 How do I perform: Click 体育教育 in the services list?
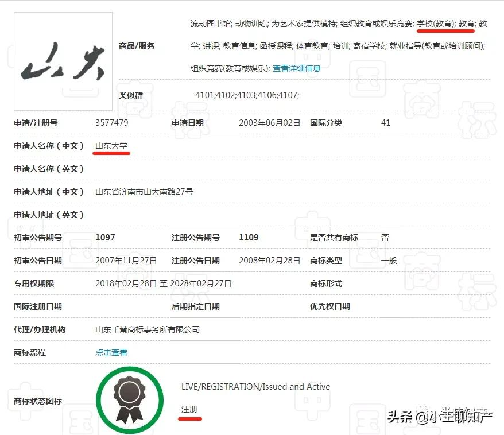(312, 46)
